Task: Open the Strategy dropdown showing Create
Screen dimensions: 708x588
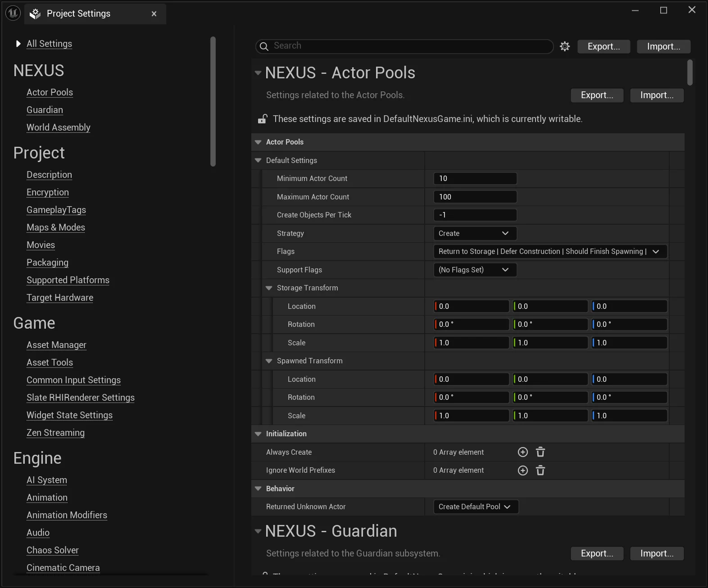Action: pos(475,233)
